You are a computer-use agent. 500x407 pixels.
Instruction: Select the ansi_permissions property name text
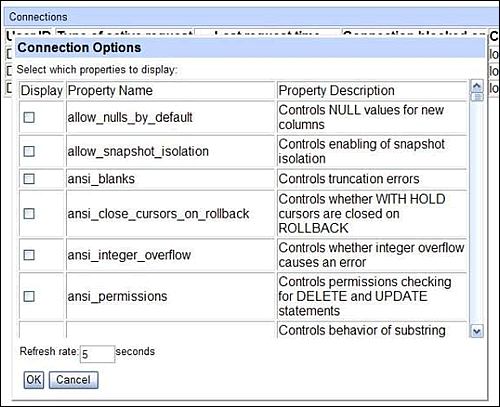(117, 296)
